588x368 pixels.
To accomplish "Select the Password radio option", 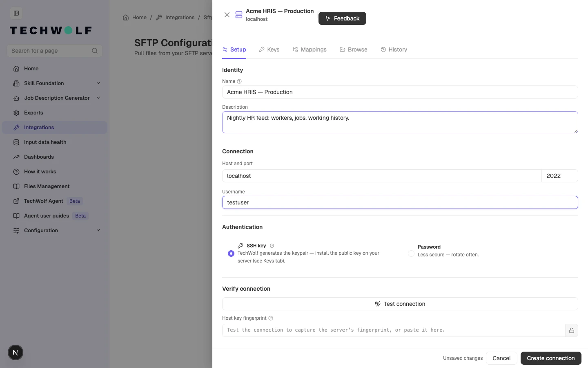I will click(x=411, y=254).
